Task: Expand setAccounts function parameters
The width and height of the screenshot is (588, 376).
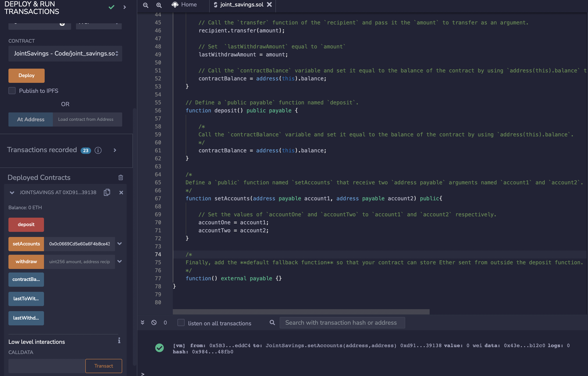Action: pyautogui.click(x=120, y=244)
